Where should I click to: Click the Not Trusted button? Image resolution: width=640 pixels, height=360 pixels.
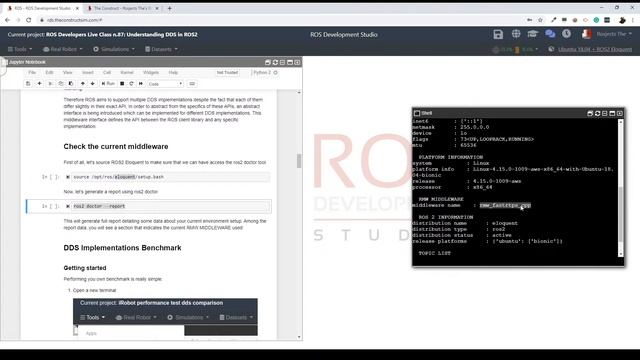(x=227, y=72)
